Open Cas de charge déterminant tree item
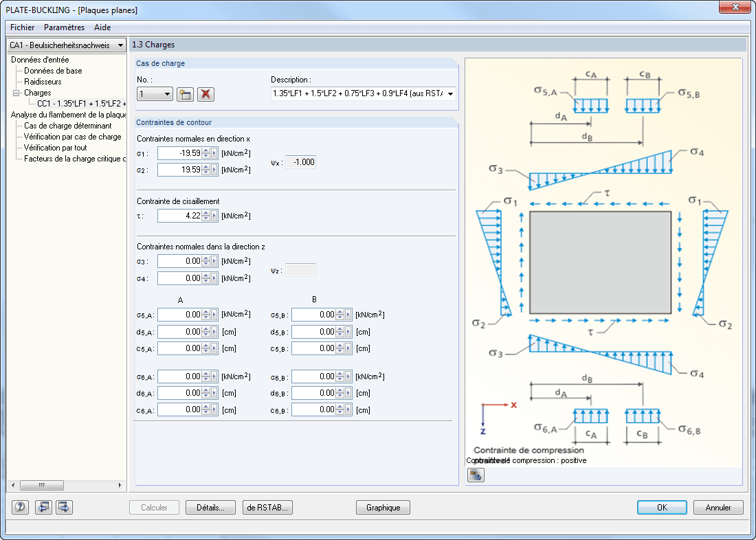The width and height of the screenshot is (756, 540). (x=68, y=126)
